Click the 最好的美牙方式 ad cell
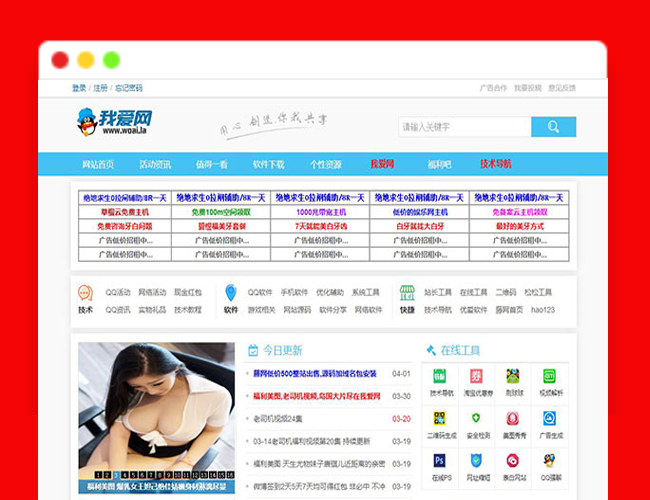650x500 pixels. pos(519,226)
